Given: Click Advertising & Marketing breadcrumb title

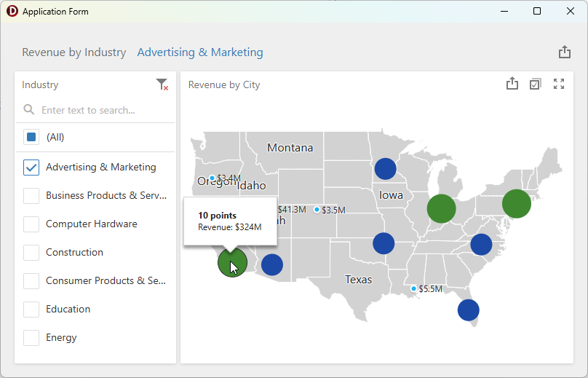Looking at the screenshot, I should click(200, 52).
